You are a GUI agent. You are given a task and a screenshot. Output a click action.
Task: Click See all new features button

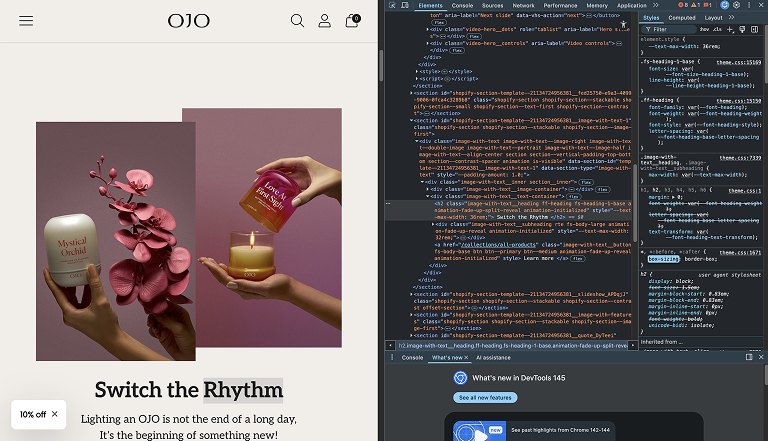tap(485, 397)
